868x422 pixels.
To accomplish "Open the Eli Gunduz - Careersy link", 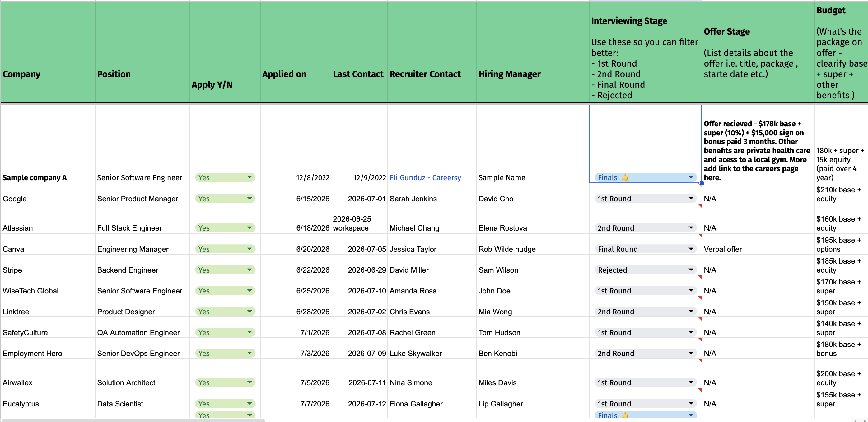I will [425, 178].
